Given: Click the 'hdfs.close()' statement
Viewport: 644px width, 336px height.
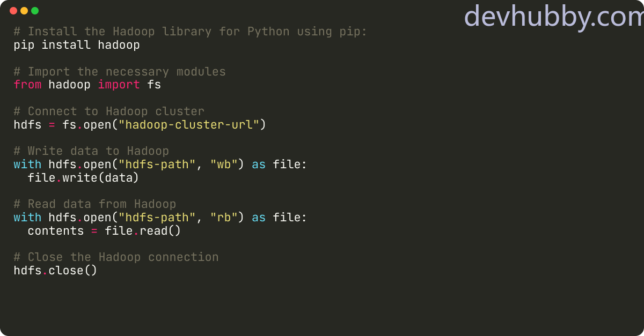Looking at the screenshot, I should pos(55,270).
